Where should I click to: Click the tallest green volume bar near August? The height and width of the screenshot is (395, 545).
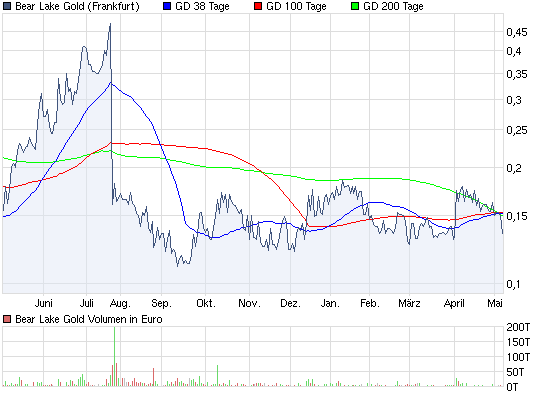[x=114, y=356]
